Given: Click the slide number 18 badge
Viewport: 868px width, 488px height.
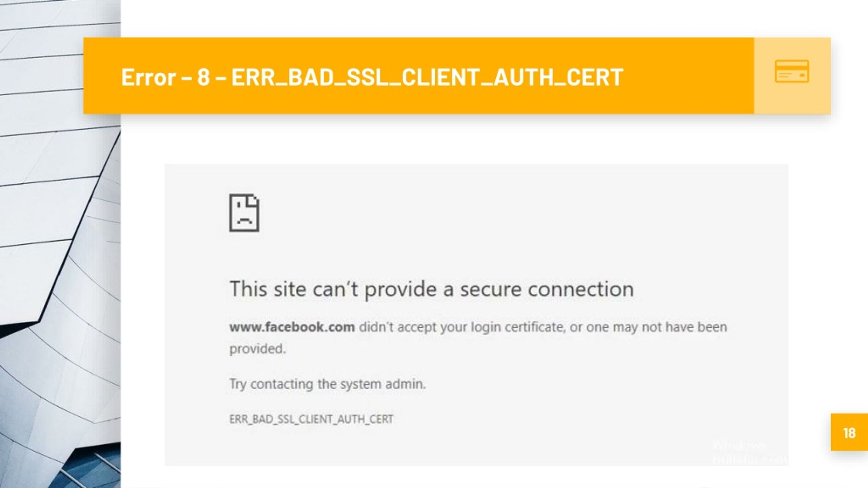Looking at the screenshot, I should [849, 432].
